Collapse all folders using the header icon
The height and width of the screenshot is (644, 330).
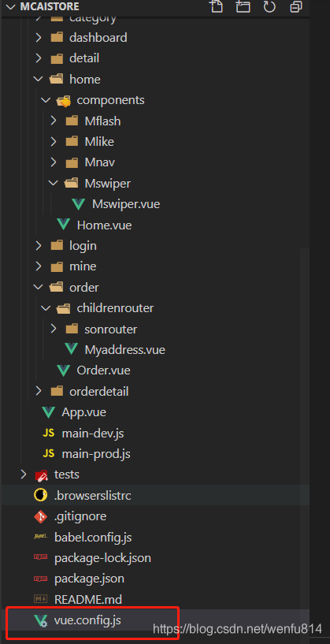[x=295, y=6]
